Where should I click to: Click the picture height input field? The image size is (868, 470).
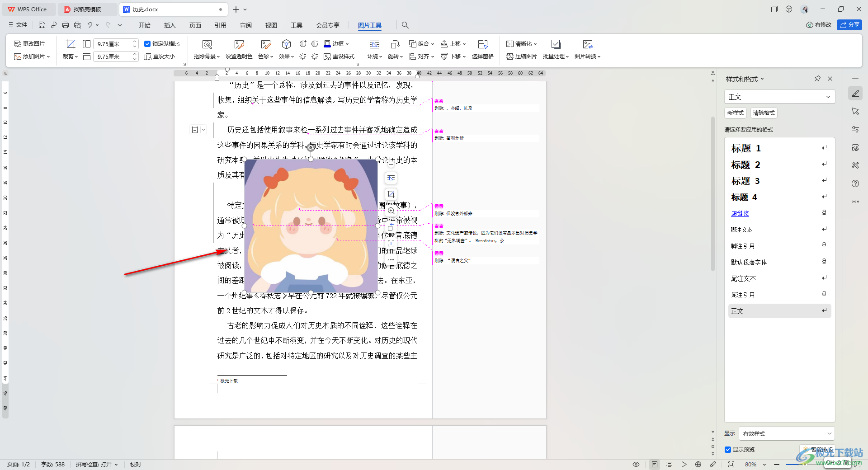coord(116,44)
